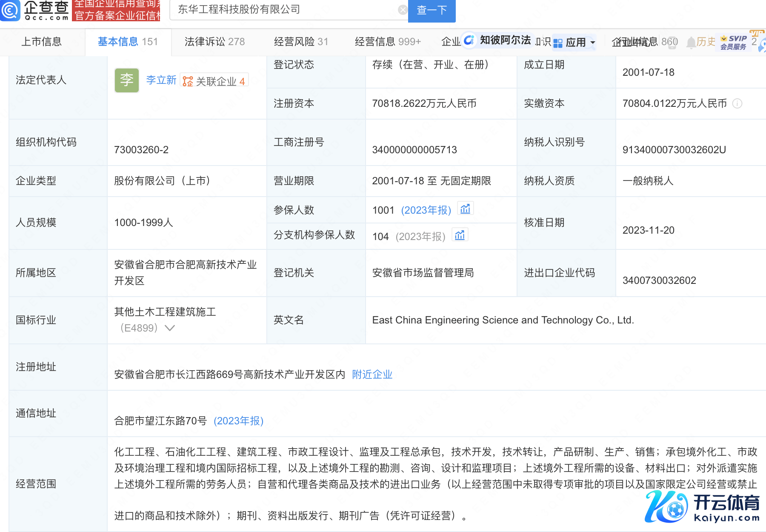This screenshot has height=532, width=766.
Task: Go to the 经营信息 999+ tab
Action: pyautogui.click(x=387, y=42)
